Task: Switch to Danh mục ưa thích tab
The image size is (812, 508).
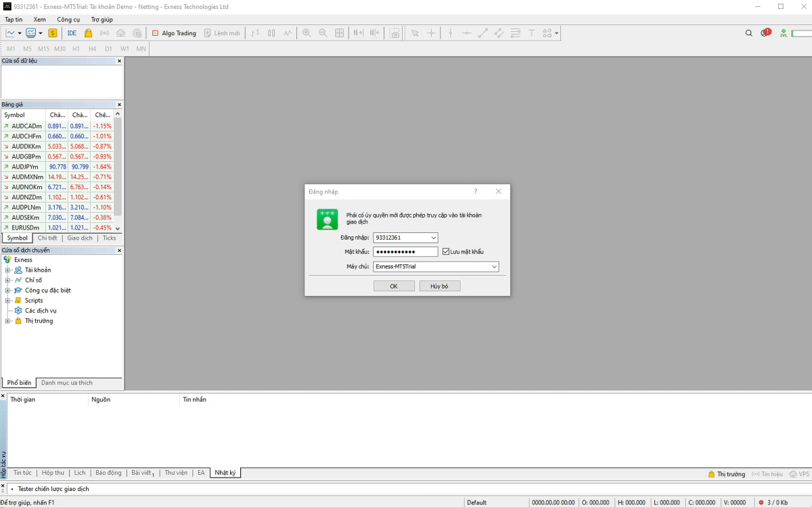Action: (x=67, y=383)
